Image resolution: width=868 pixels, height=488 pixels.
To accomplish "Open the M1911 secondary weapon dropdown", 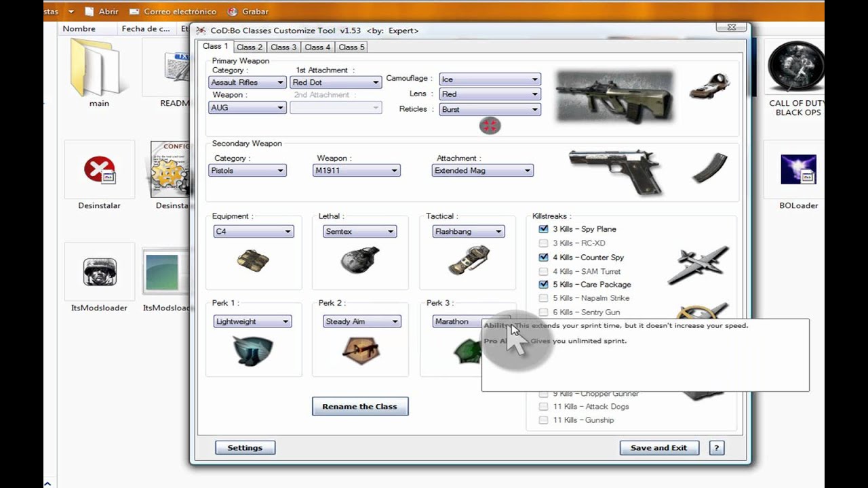I will click(357, 171).
